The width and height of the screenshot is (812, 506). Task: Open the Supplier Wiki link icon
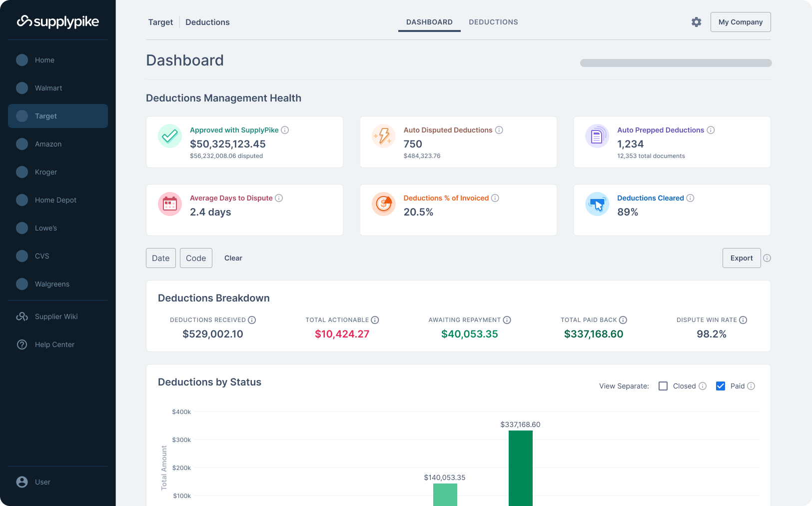[22, 316]
